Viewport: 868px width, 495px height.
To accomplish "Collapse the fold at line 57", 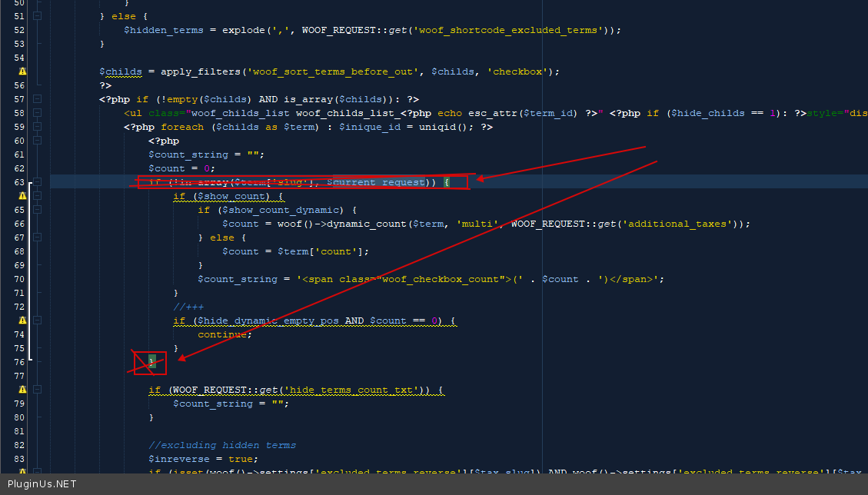I will click(38, 99).
